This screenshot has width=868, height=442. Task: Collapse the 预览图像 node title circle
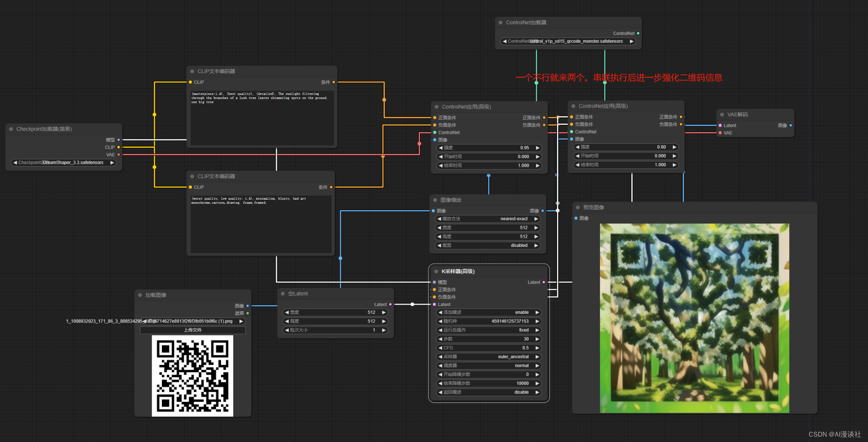click(578, 207)
